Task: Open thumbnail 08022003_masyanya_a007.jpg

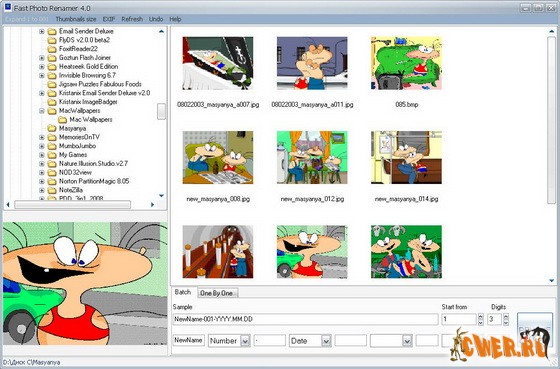Action: pos(218,63)
